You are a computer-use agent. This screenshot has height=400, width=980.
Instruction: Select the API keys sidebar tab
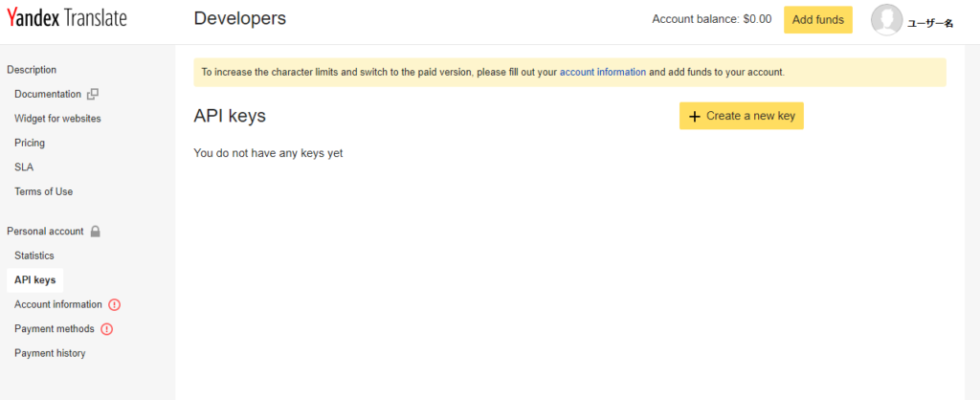point(35,280)
